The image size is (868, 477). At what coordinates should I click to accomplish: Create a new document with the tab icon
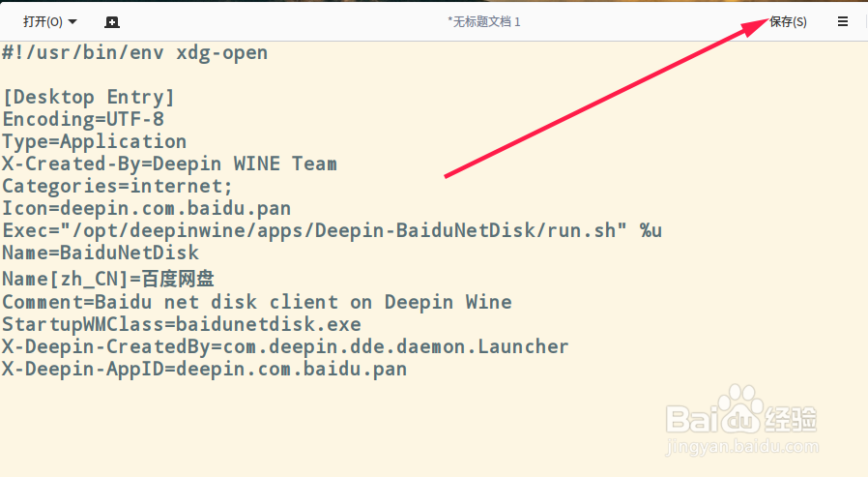(x=112, y=22)
